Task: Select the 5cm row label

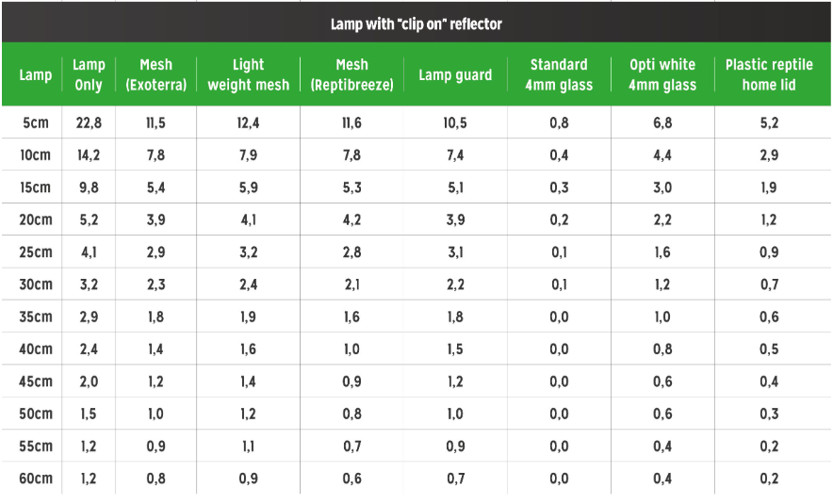Action: 36,122
